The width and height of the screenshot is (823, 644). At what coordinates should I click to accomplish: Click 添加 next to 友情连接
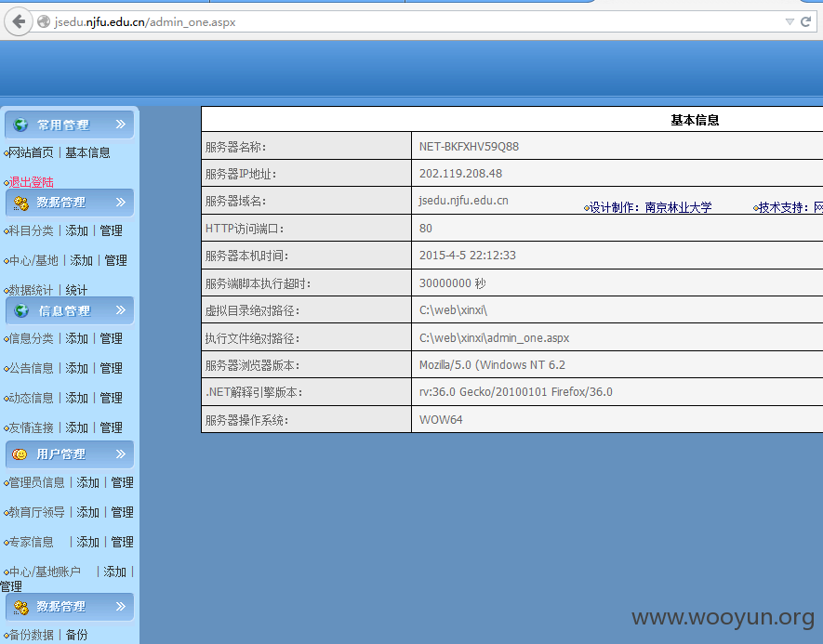tap(76, 427)
